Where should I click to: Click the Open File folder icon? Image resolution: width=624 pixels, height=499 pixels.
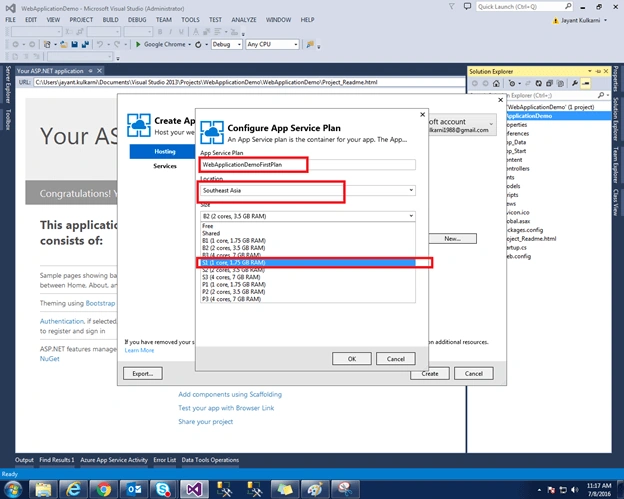(64, 44)
